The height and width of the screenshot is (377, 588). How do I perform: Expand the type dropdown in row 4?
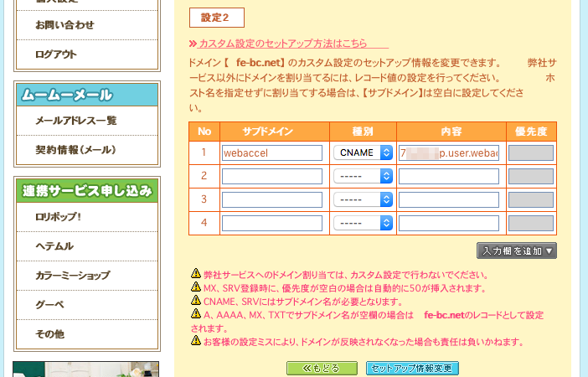363,223
